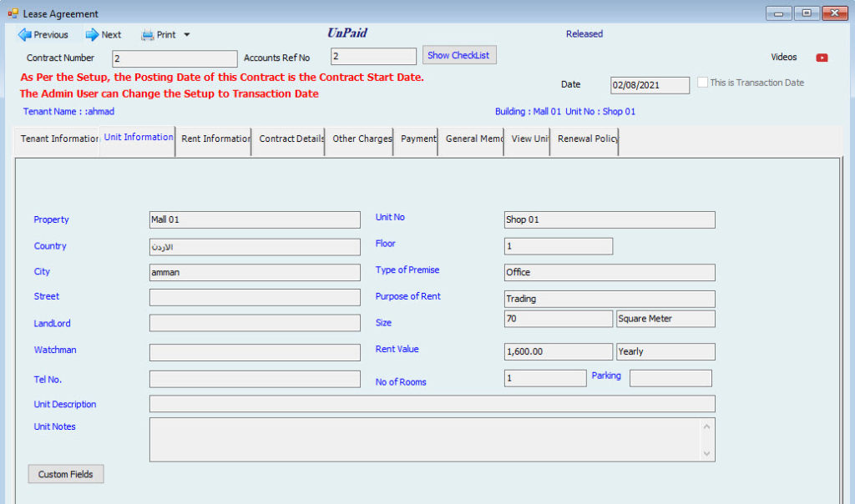The height and width of the screenshot is (504, 855).
Task: Click the Previous arrow icon
Action: coord(24,35)
